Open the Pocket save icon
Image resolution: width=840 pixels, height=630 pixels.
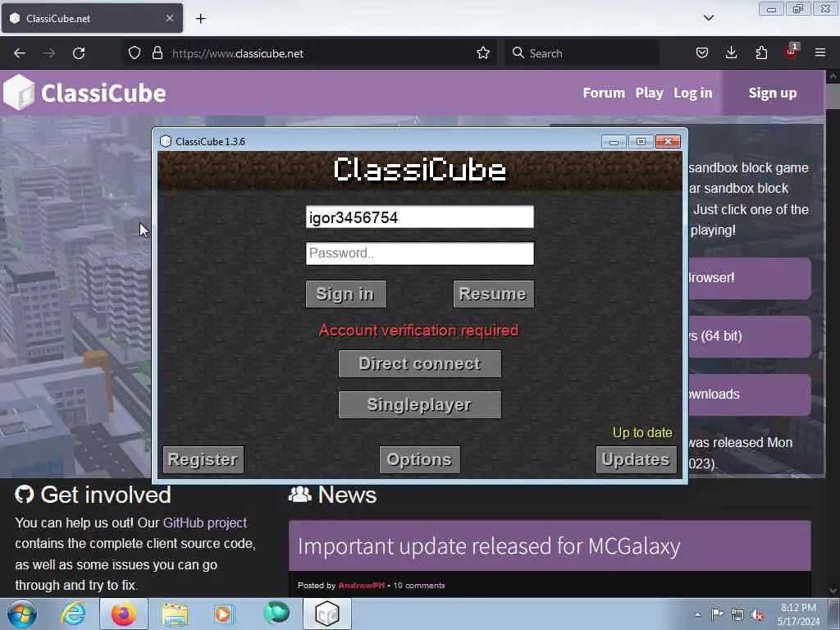pyautogui.click(x=702, y=53)
